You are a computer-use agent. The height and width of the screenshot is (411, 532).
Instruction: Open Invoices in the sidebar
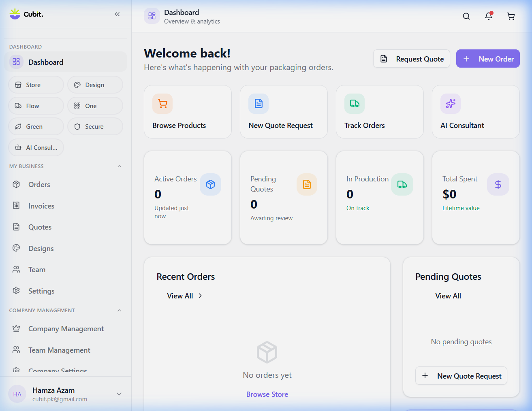[x=66, y=206]
